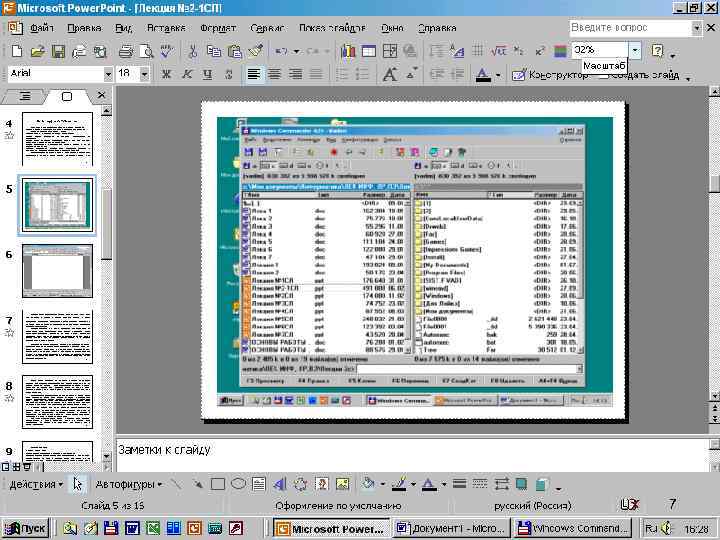Image resolution: width=720 pixels, height=540 pixels.
Task: Insert a chart with the chart icon
Action: tap(348, 51)
